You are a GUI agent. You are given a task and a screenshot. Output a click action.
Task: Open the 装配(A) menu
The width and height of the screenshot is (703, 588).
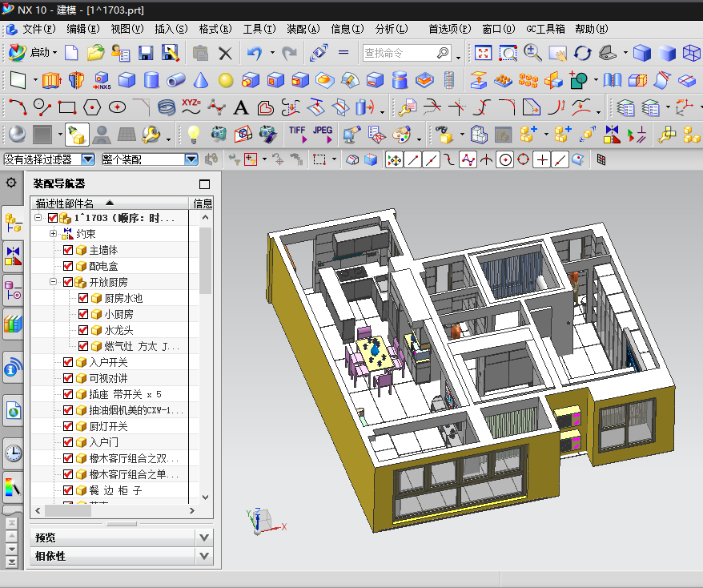[302, 29]
